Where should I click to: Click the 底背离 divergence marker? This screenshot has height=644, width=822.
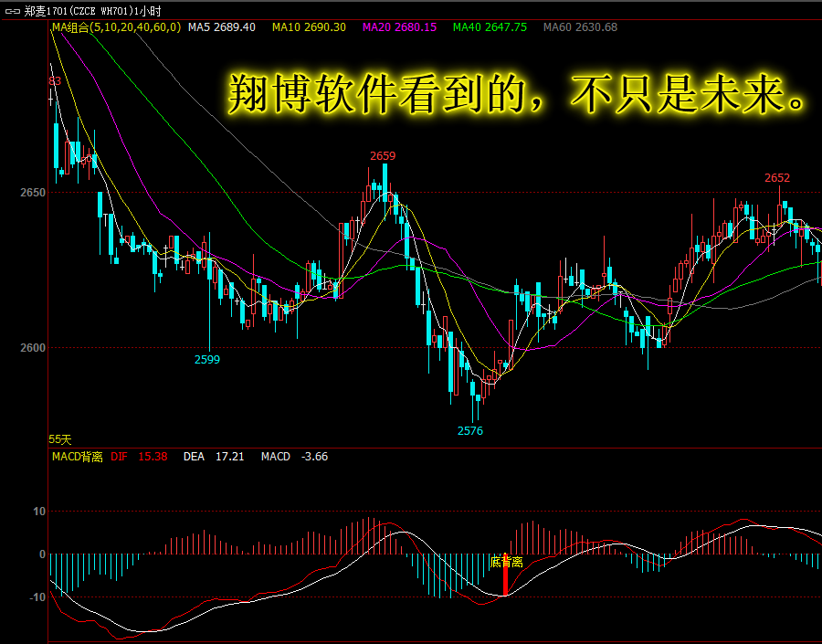point(506,562)
